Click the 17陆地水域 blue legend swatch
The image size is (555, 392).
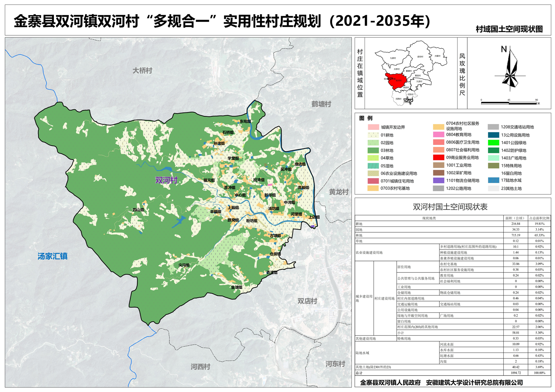tap(493, 180)
